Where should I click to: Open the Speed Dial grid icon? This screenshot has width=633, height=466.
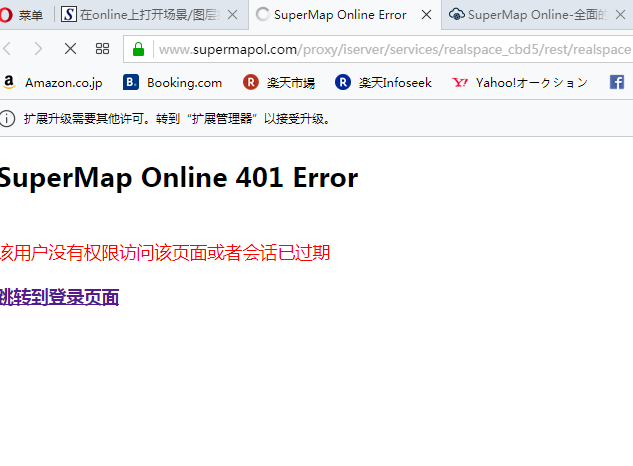pyautogui.click(x=102, y=49)
